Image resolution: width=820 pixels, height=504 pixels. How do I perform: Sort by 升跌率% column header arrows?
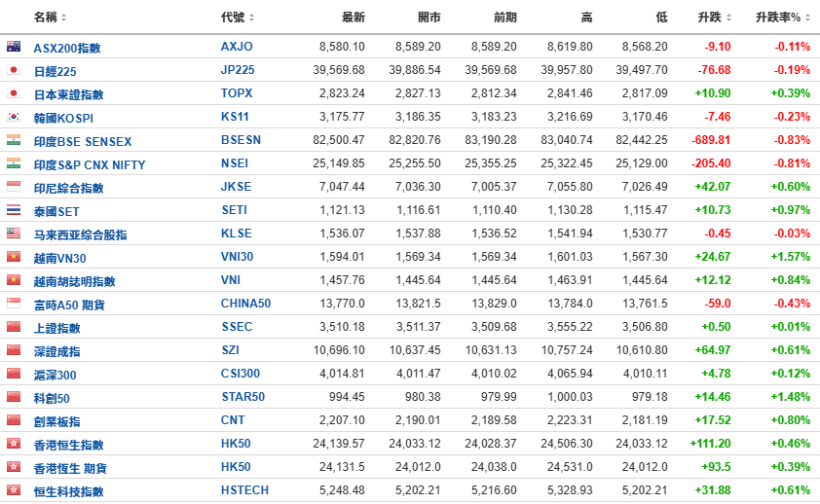tap(807, 18)
